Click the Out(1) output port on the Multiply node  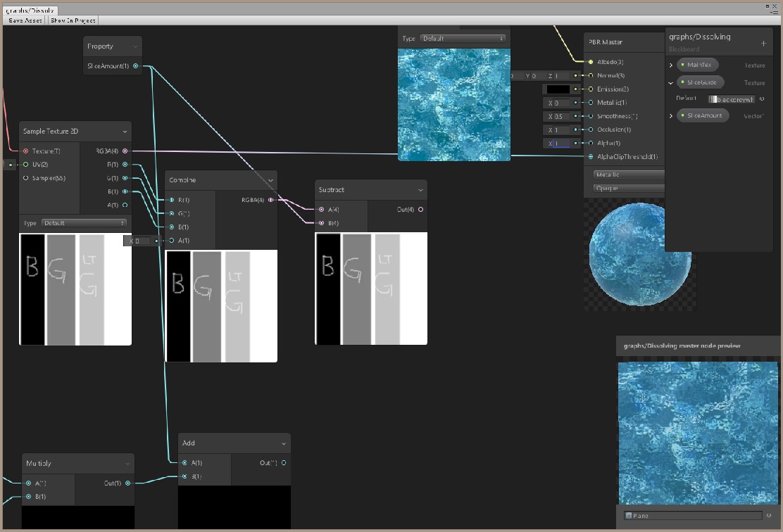tap(127, 483)
